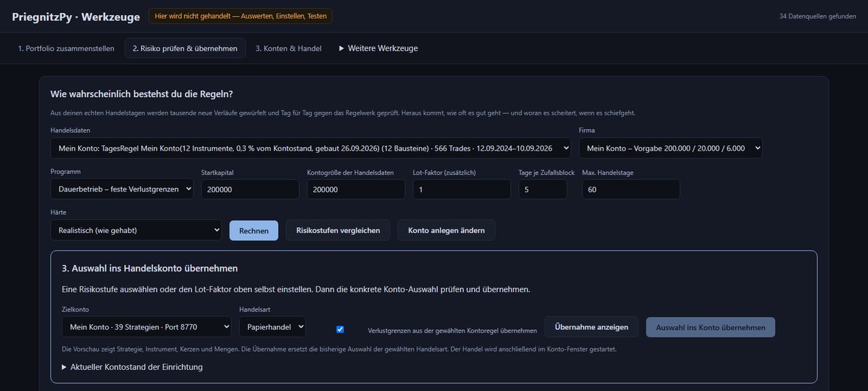Focus the 'Lot-Faktor (zusätzlich)' input field

(462, 189)
